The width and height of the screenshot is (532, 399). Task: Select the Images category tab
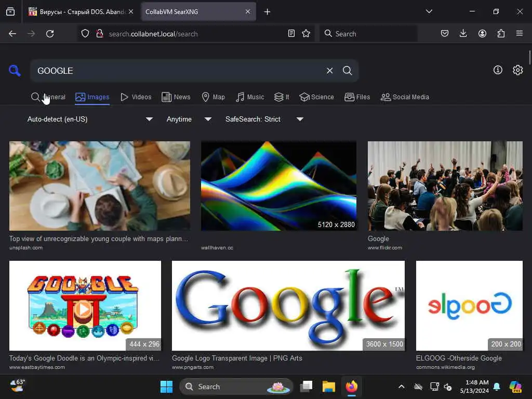[x=92, y=97]
